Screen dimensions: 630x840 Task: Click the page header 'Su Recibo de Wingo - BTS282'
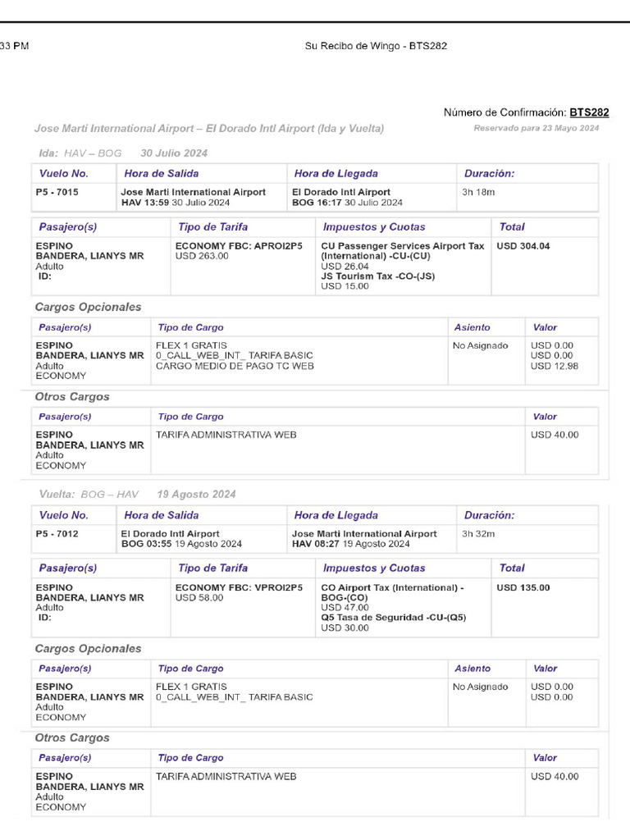coord(376,46)
